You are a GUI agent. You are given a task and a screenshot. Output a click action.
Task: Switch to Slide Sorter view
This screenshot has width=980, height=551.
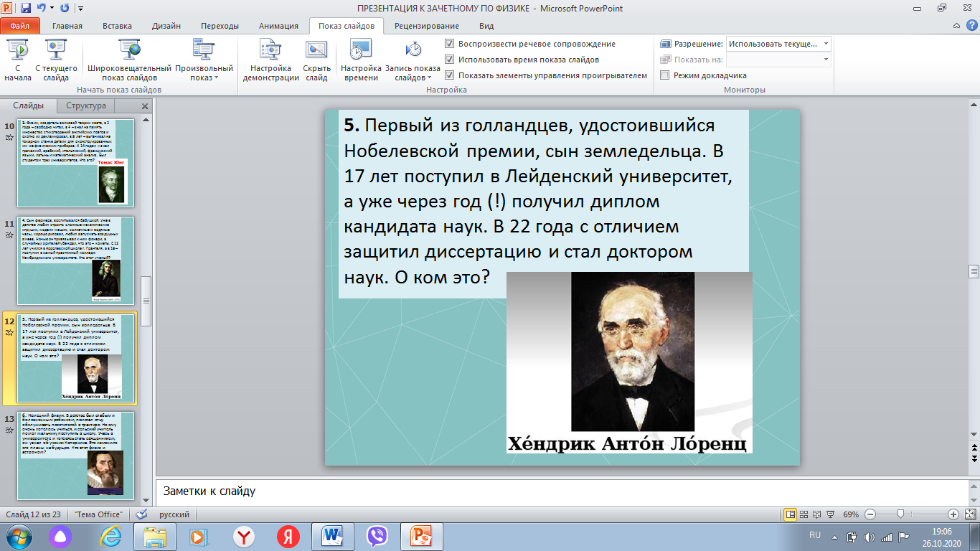click(x=804, y=514)
